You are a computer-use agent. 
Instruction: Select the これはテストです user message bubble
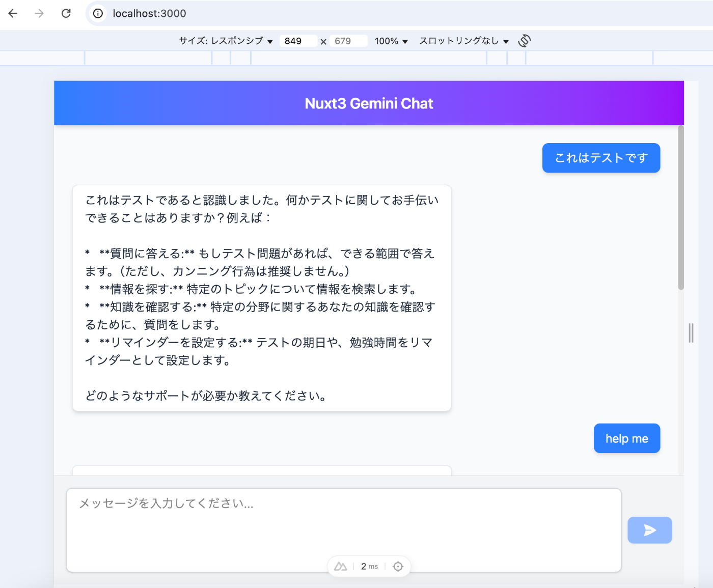pos(601,158)
